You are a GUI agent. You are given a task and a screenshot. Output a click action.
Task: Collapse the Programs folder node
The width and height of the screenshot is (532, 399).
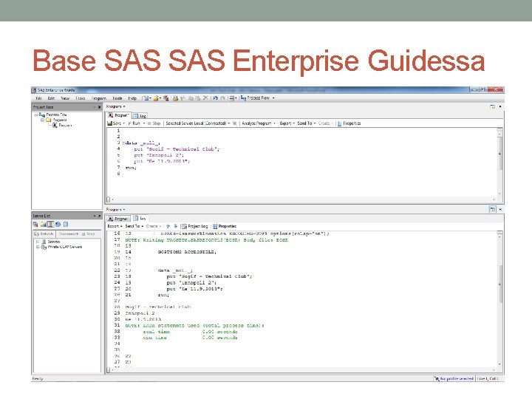[42, 120]
